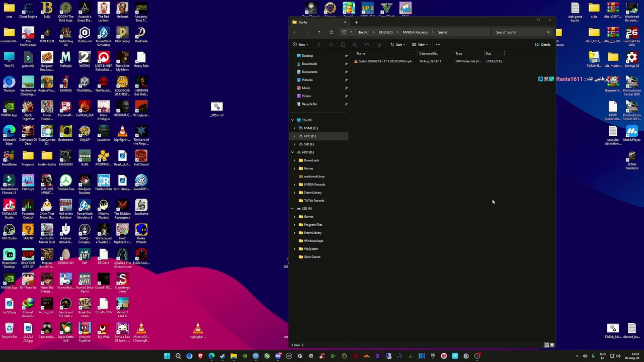Select This PC in the address breadcrumb
644x362 pixels.
pyautogui.click(x=363, y=32)
